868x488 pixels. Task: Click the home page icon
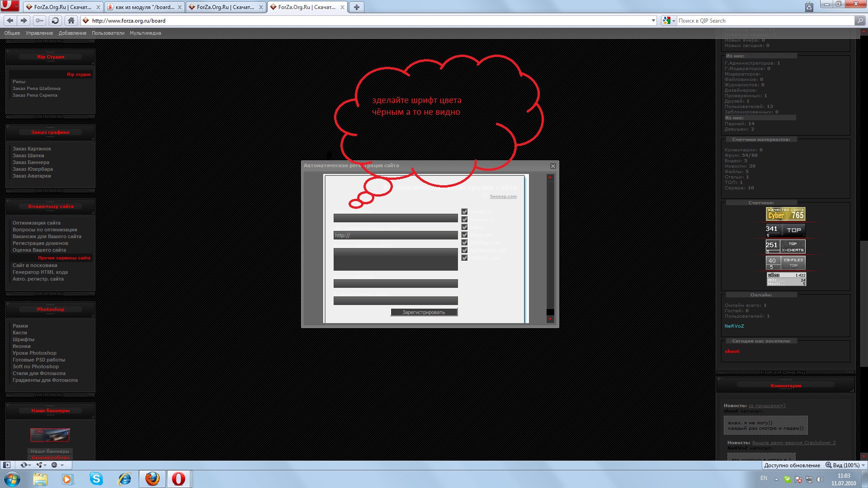[71, 20]
